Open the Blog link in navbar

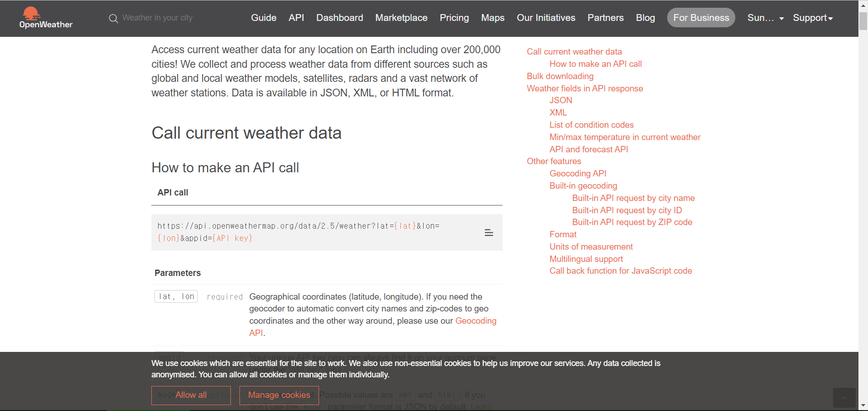(645, 18)
